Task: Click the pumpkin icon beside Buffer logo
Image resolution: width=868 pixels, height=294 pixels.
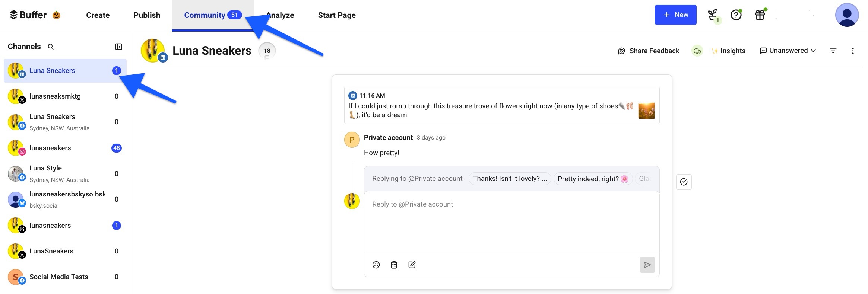Action: coord(56,15)
